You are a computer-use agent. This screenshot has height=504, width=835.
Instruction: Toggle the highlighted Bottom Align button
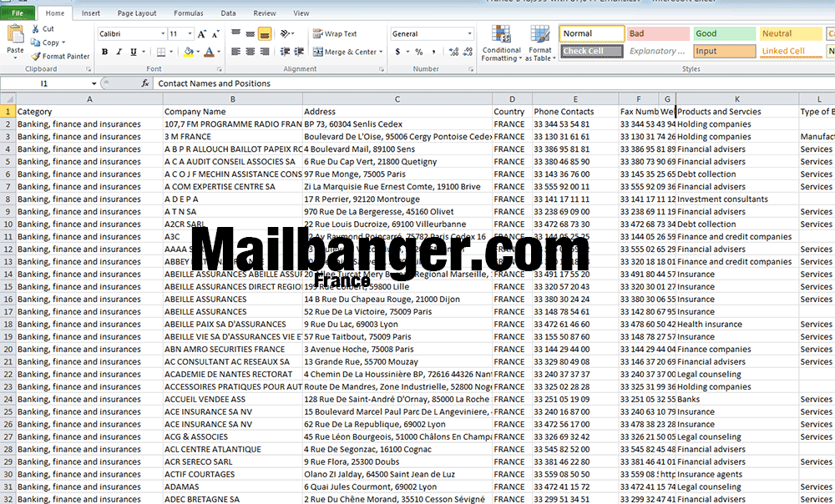(x=265, y=33)
